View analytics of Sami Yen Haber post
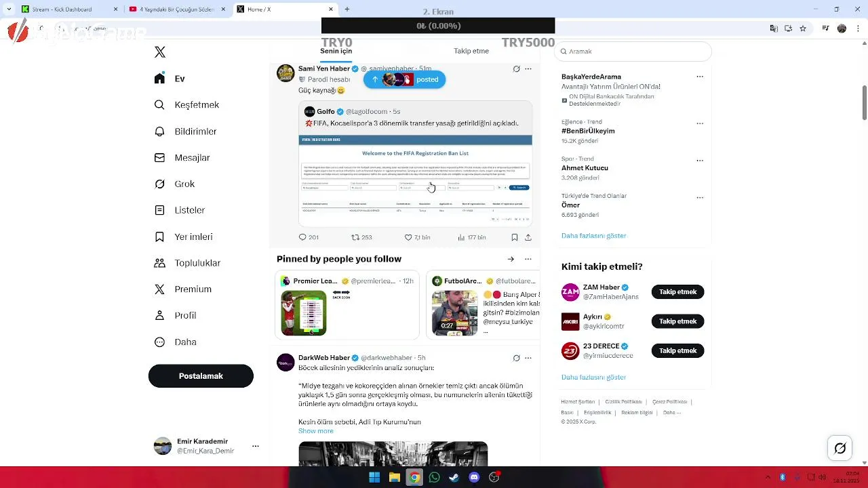Screen dimensions: 868x488 [x=472, y=237]
